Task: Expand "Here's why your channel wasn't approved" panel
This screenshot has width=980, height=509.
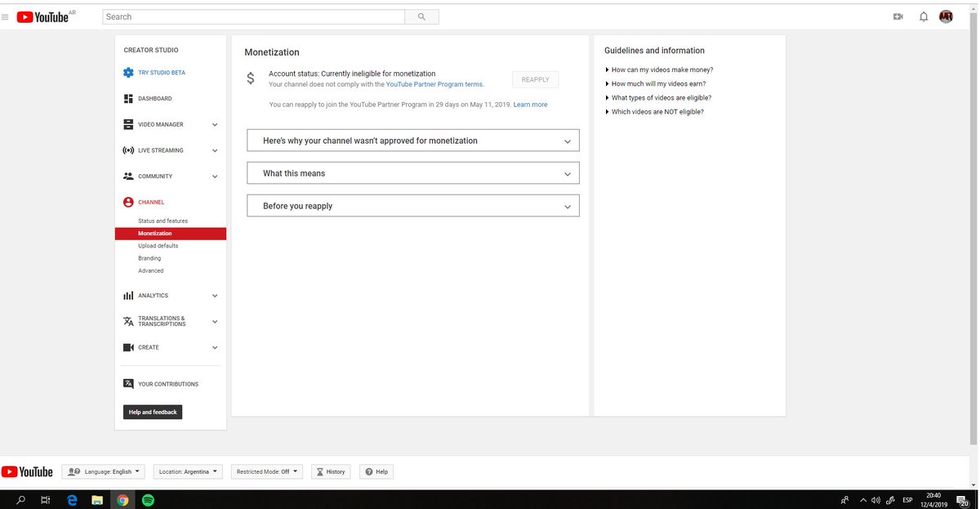Action: coord(413,141)
